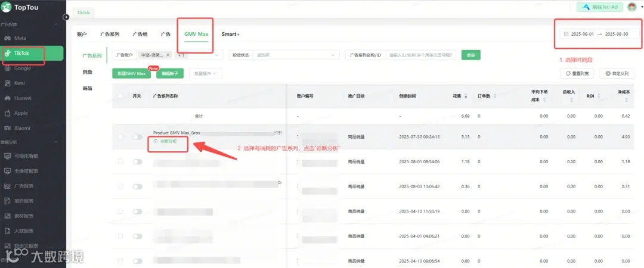
Task: Remove the 中宽 account tag with its X
Action: 168,55
